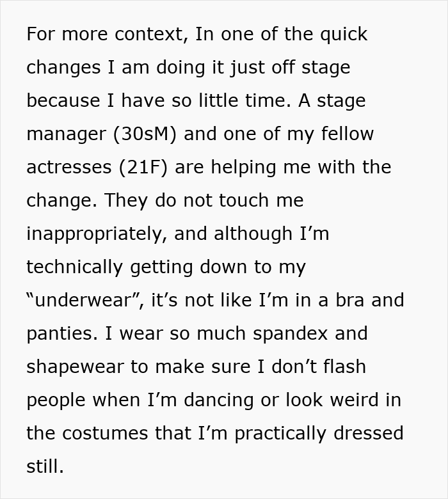This screenshot has width=448, height=499.
Task: Click the word "technically"
Action: pyautogui.click(x=75, y=267)
